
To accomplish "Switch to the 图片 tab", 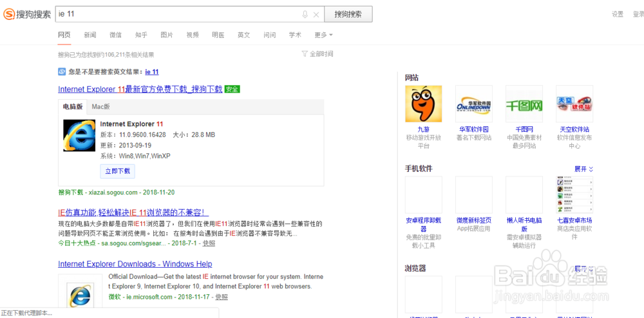I will [x=167, y=35].
